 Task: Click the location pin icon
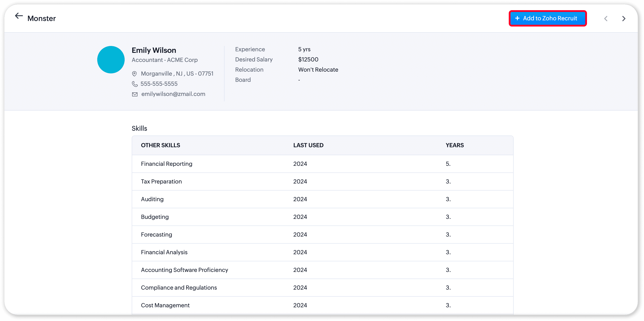134,74
